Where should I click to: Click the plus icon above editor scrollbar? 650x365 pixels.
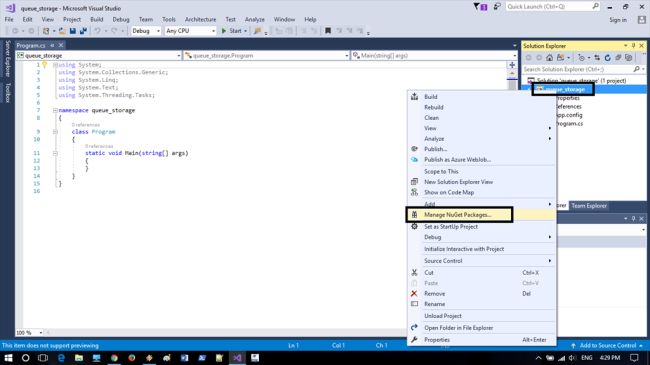click(x=512, y=65)
